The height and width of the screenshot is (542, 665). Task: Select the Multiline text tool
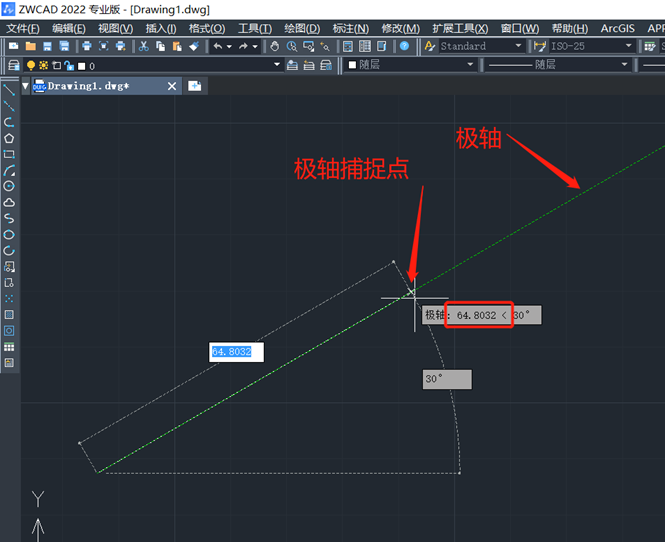click(x=9, y=363)
